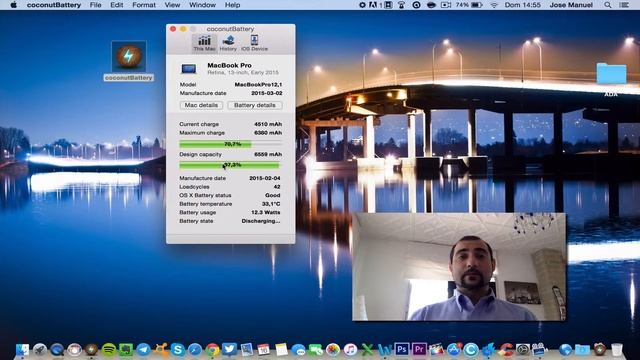
Task: Open Premiere Pro from the dock
Action: (x=419, y=349)
